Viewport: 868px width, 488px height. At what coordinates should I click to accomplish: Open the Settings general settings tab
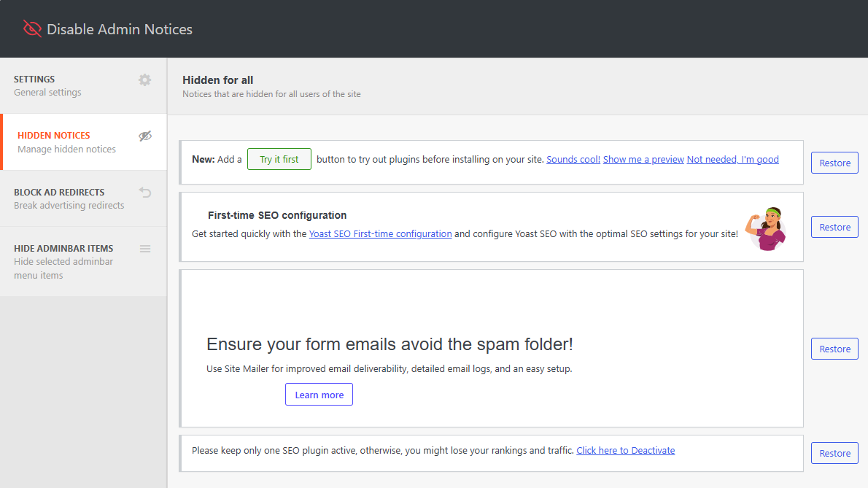[x=48, y=85]
